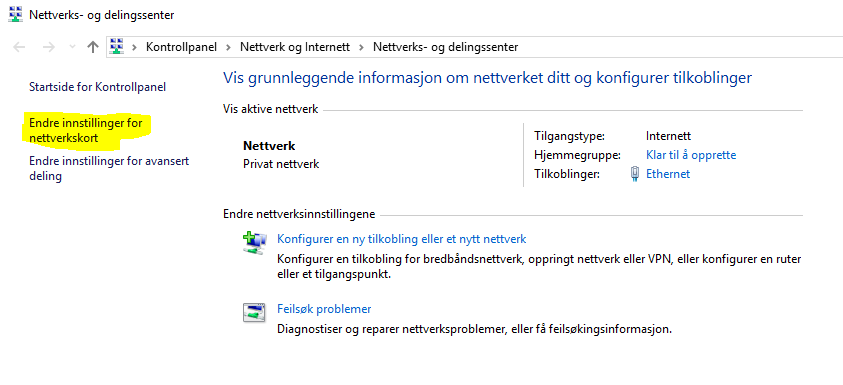Select Nettverk og Internett breadcrumb item
The image size is (843, 385).
point(295,47)
